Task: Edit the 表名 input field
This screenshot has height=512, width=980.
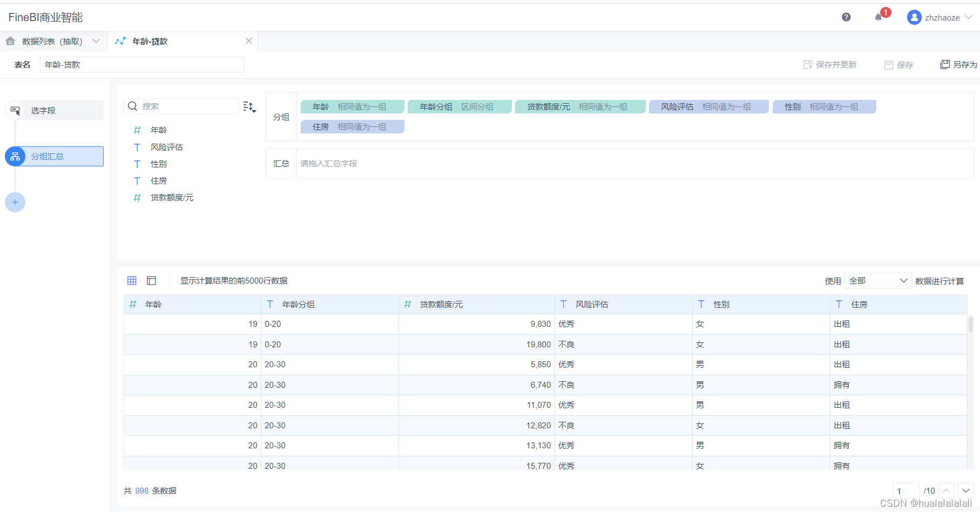Action: [142, 65]
